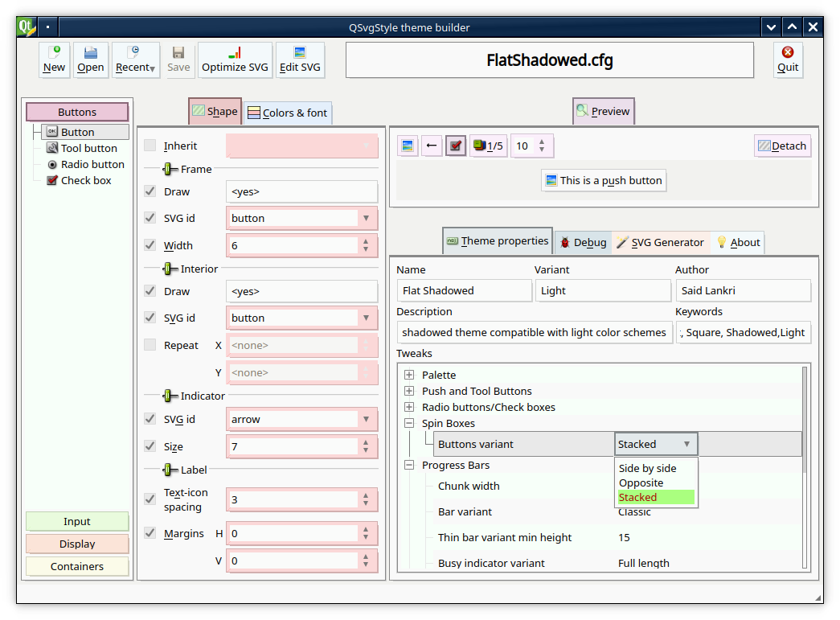The image size is (840, 620).
Task: Open the Recent files toolbar menu
Action: (x=136, y=60)
